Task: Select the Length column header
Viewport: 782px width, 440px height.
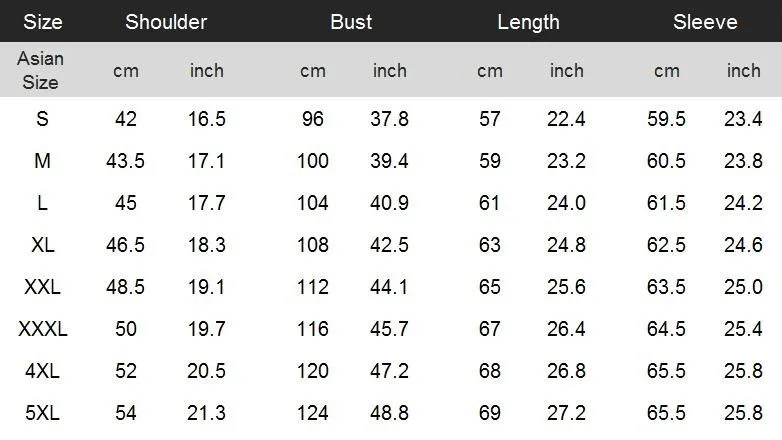Action: coord(528,22)
